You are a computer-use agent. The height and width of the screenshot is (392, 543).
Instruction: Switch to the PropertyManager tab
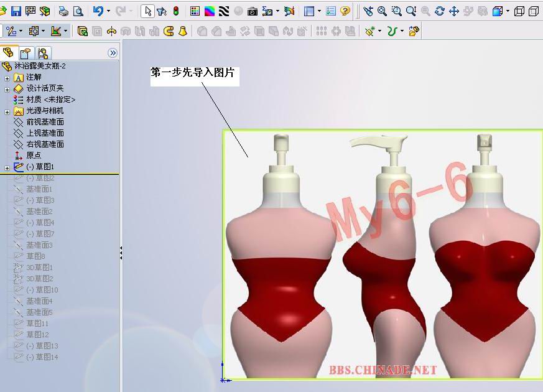pyautogui.click(x=26, y=54)
